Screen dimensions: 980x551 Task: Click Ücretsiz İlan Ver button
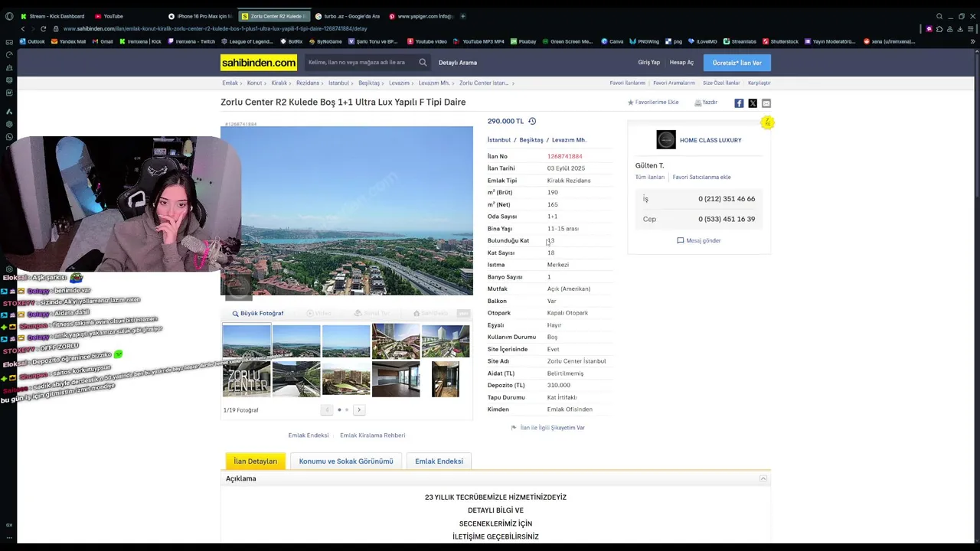click(x=737, y=63)
